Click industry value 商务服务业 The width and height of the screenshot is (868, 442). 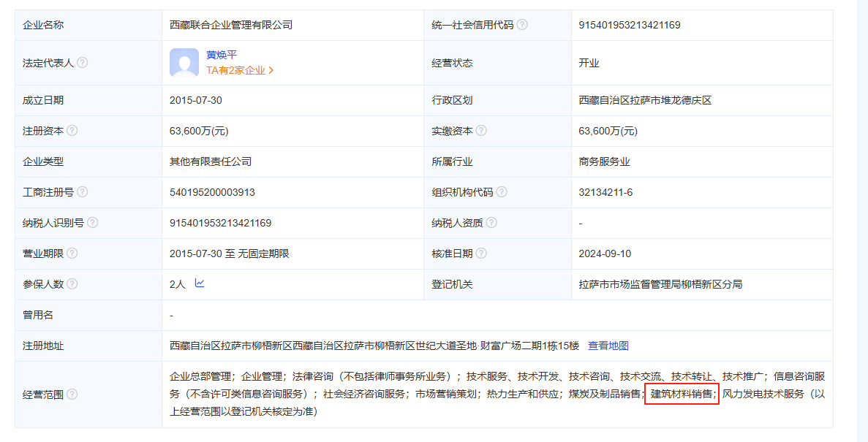[x=604, y=161]
